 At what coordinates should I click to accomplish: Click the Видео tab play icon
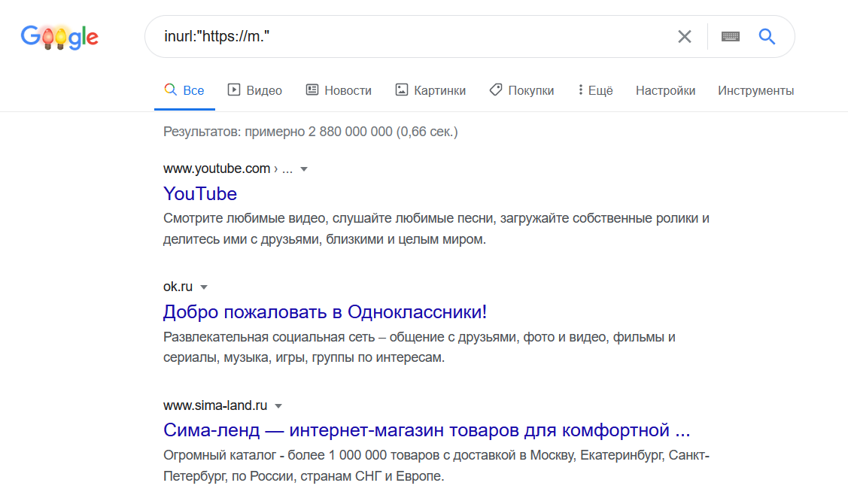[233, 90]
